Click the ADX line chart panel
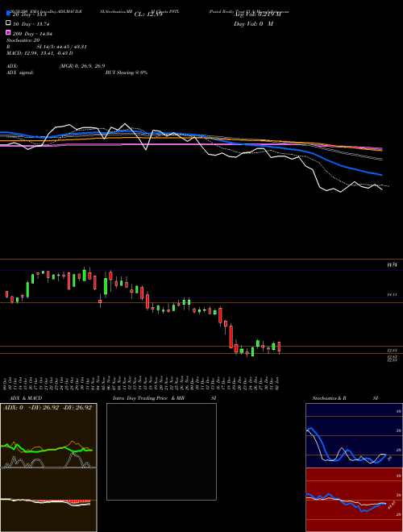Viewport: 403px width, 532px height. point(48,435)
